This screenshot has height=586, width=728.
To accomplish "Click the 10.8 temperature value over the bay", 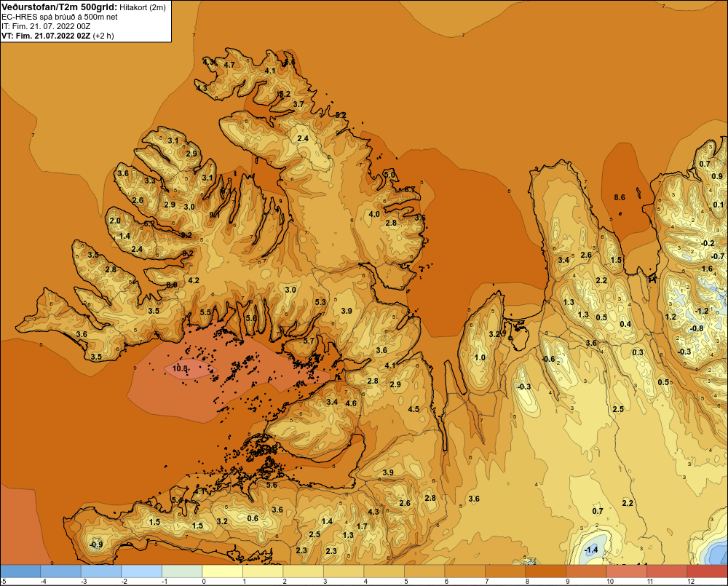I will tap(180, 368).
